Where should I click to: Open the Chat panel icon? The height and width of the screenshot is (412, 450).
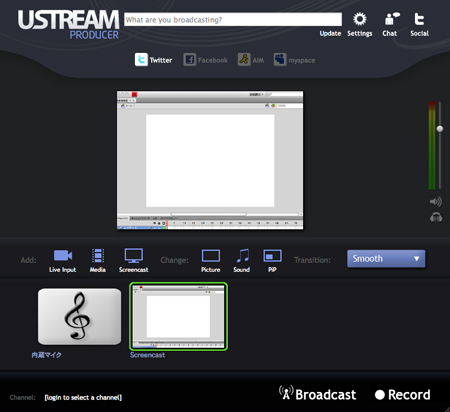pyautogui.click(x=392, y=19)
